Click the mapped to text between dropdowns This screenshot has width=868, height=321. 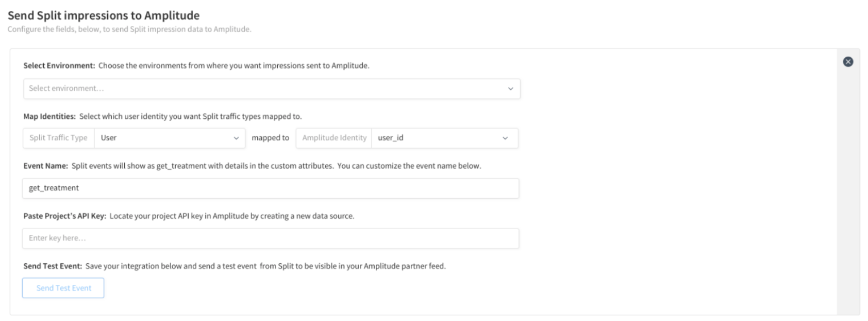tap(271, 138)
